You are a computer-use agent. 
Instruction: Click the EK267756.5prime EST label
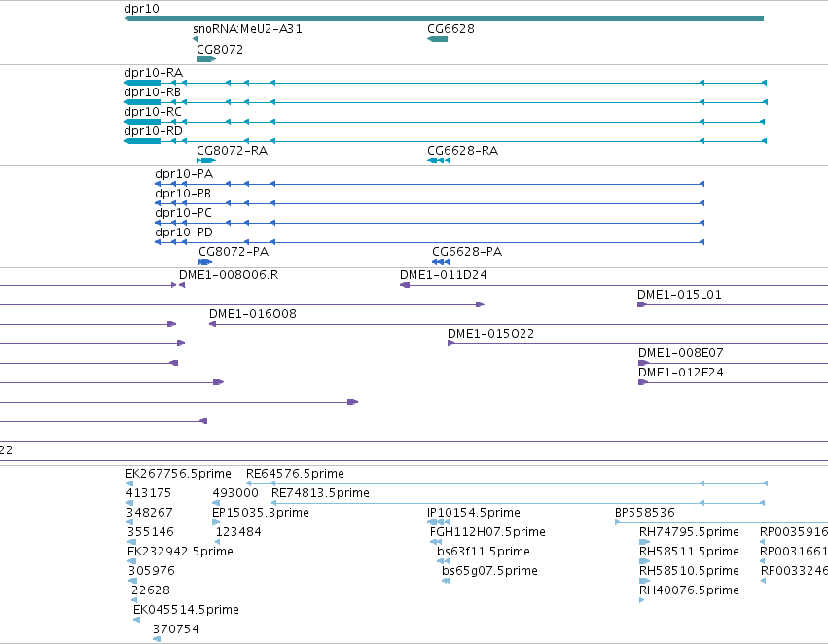pos(178,474)
